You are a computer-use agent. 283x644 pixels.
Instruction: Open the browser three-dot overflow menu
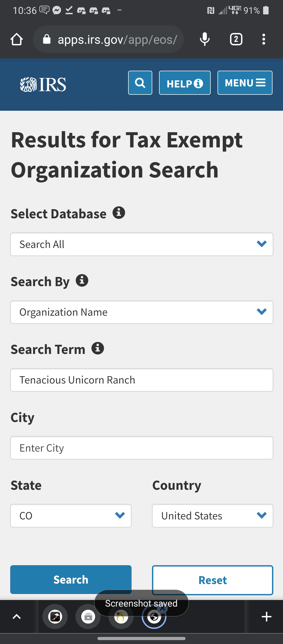264,39
